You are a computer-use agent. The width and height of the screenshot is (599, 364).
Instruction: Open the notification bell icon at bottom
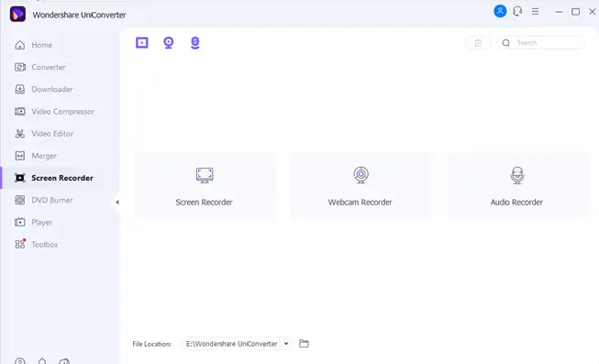(x=42, y=361)
